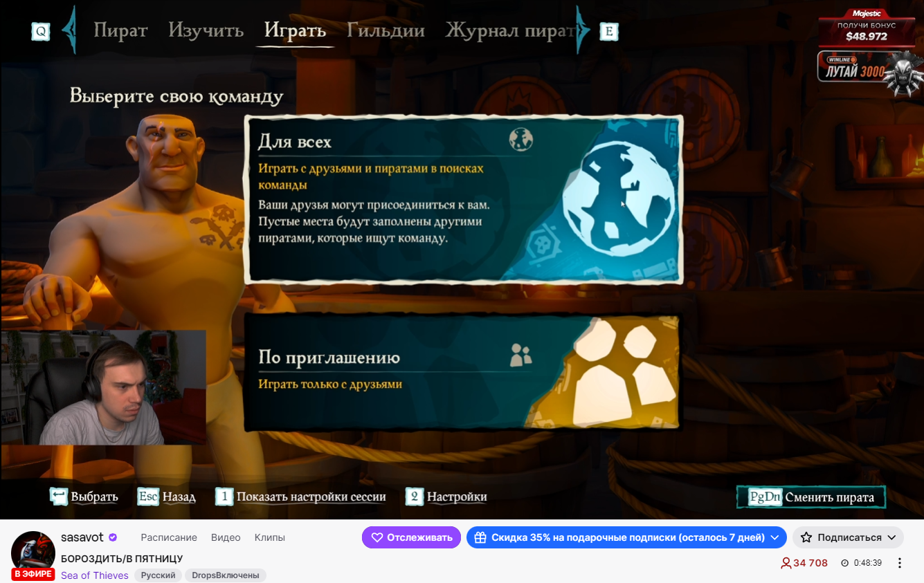924x583 pixels.
Task: Open the sasavot channel avatar
Action: point(33,553)
